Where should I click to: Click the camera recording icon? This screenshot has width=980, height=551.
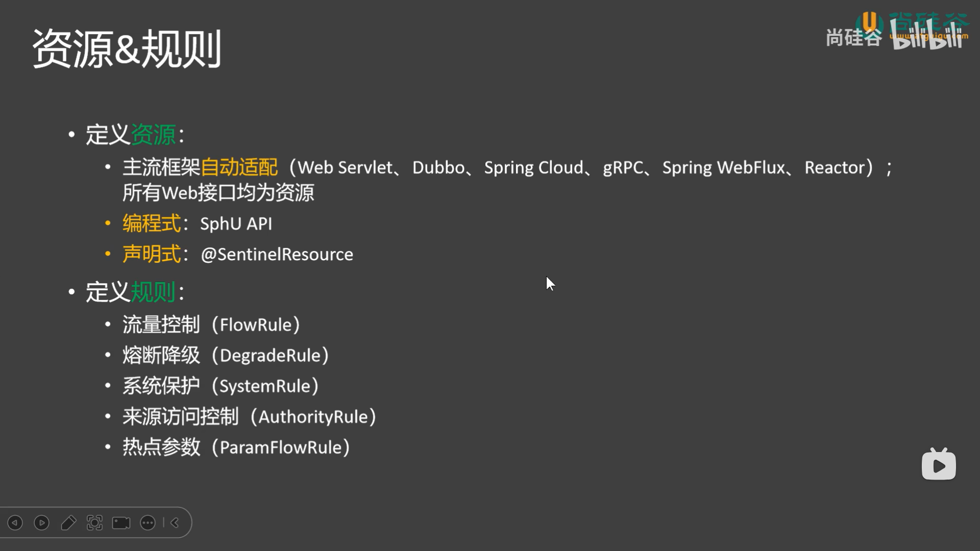click(x=120, y=523)
